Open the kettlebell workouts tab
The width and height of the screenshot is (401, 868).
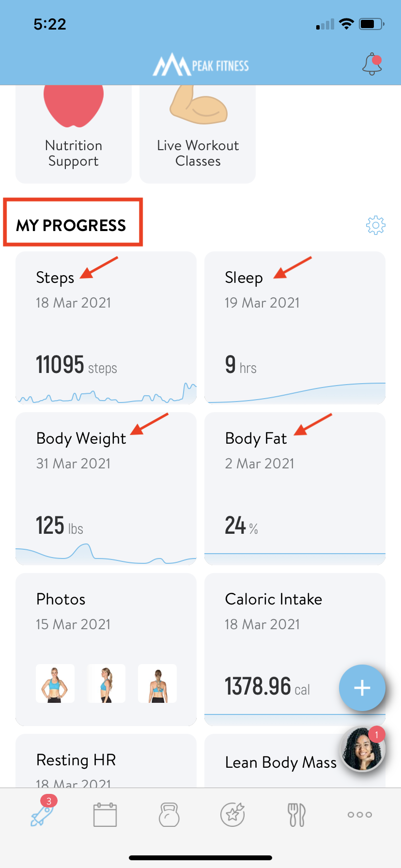tap(169, 814)
